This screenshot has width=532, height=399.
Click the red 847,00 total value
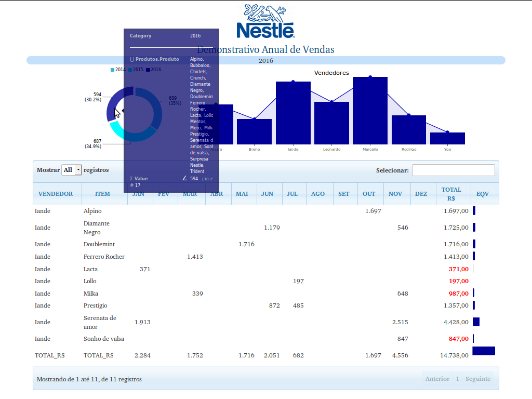pyautogui.click(x=458, y=339)
